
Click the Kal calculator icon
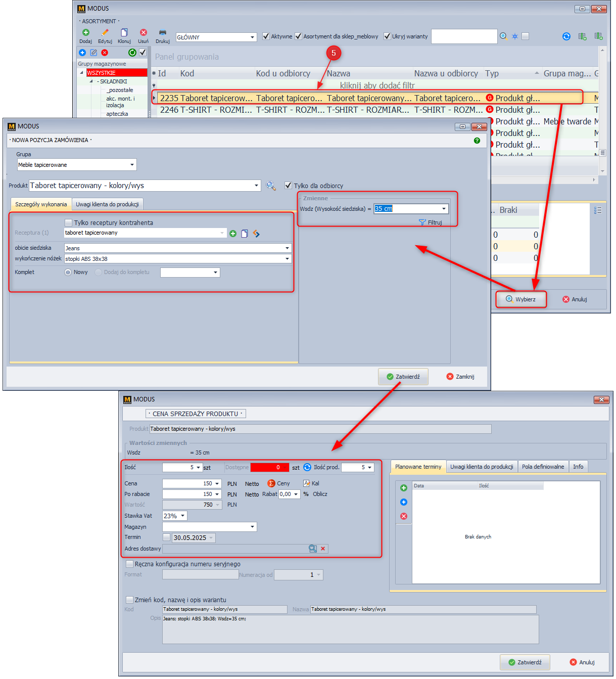pyautogui.click(x=306, y=483)
